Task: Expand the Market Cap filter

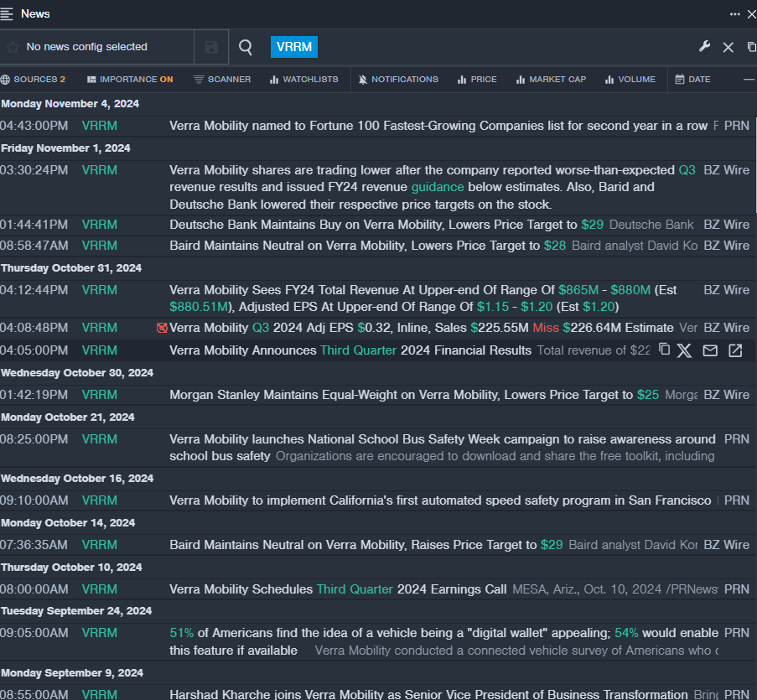Action: tap(551, 80)
